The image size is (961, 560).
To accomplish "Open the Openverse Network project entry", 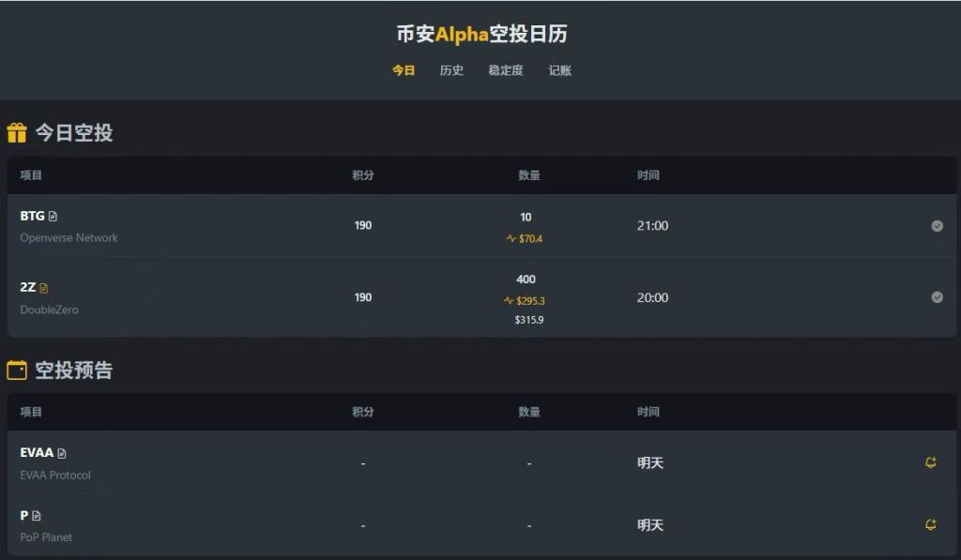I will coord(69,238).
